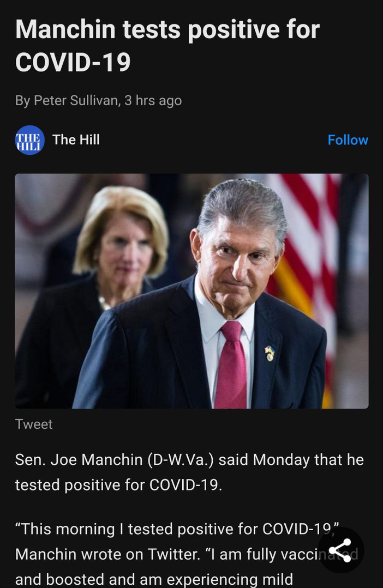Tap the lapel pin on the suit
The width and height of the screenshot is (383, 588).
(x=270, y=353)
